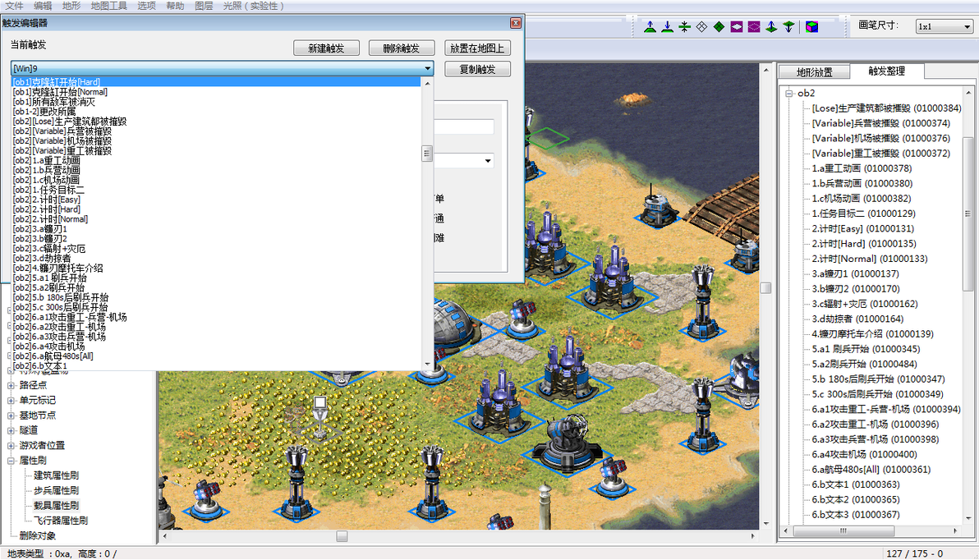Open the 帮助 menu

[x=176, y=6]
